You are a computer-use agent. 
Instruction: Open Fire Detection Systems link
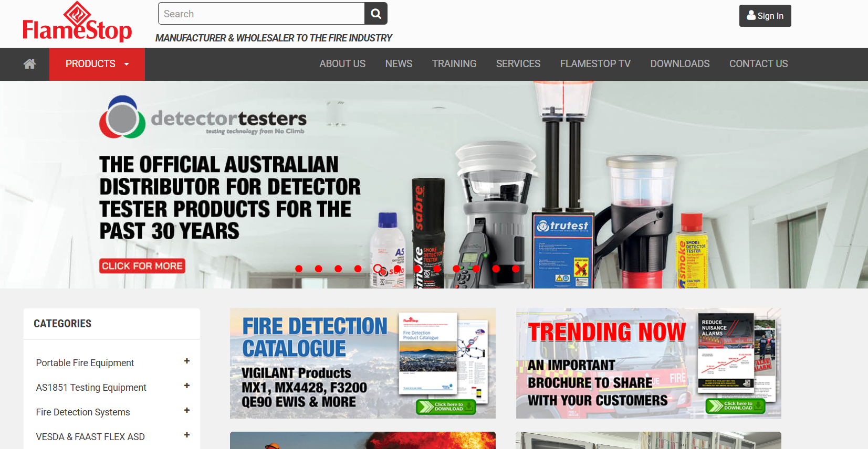click(83, 412)
